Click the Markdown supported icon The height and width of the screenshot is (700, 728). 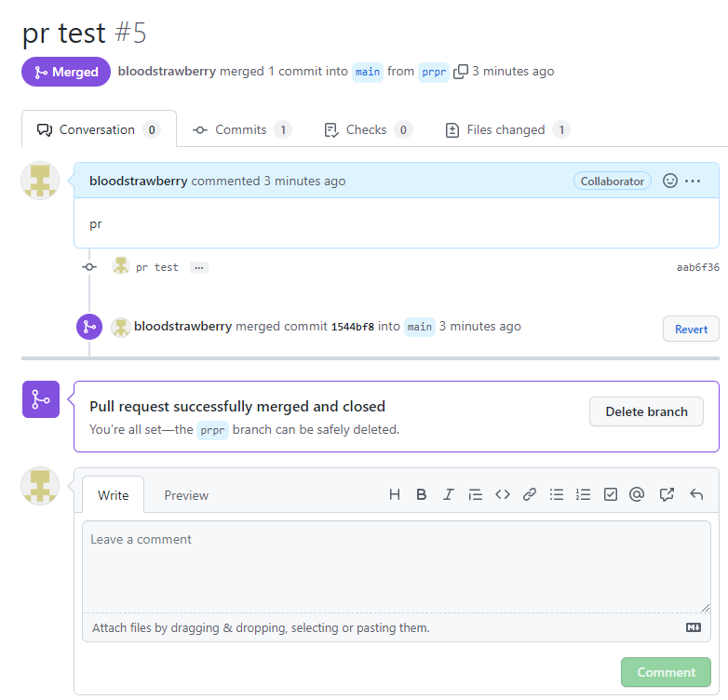click(694, 627)
